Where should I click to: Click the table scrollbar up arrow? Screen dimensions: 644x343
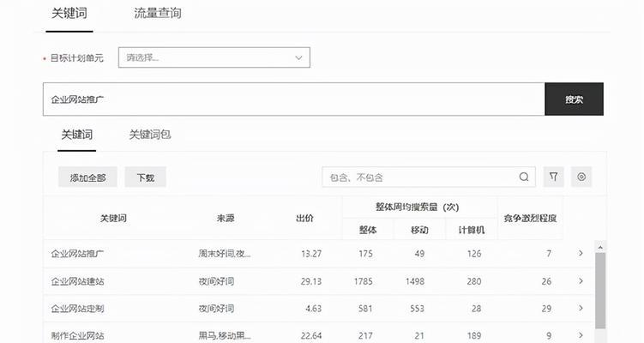600,247
